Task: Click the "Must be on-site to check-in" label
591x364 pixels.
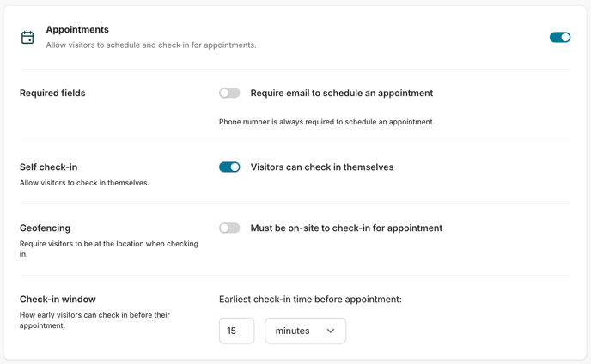Action: pyautogui.click(x=346, y=228)
